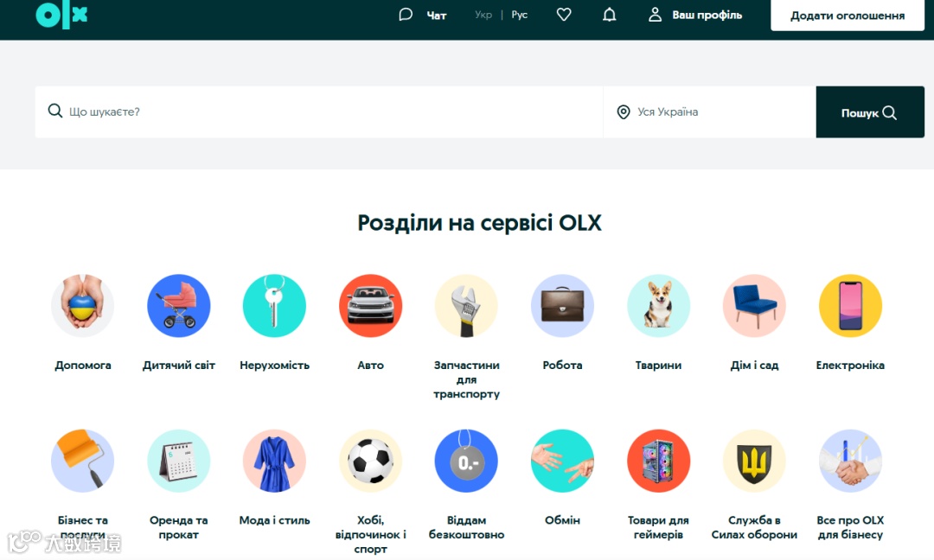Viewport: 934px width, 560px height.
Task: Click Оренда та прокат label
Action: tap(179, 527)
